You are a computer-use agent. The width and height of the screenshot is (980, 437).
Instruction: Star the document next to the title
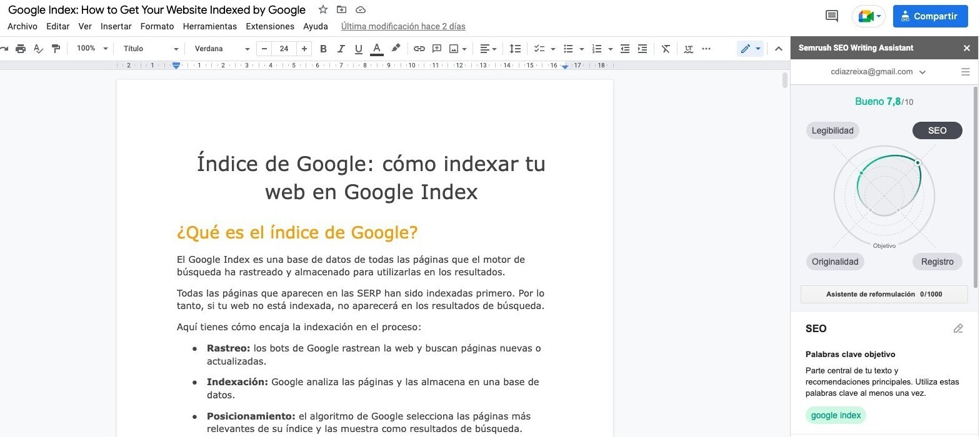(322, 10)
